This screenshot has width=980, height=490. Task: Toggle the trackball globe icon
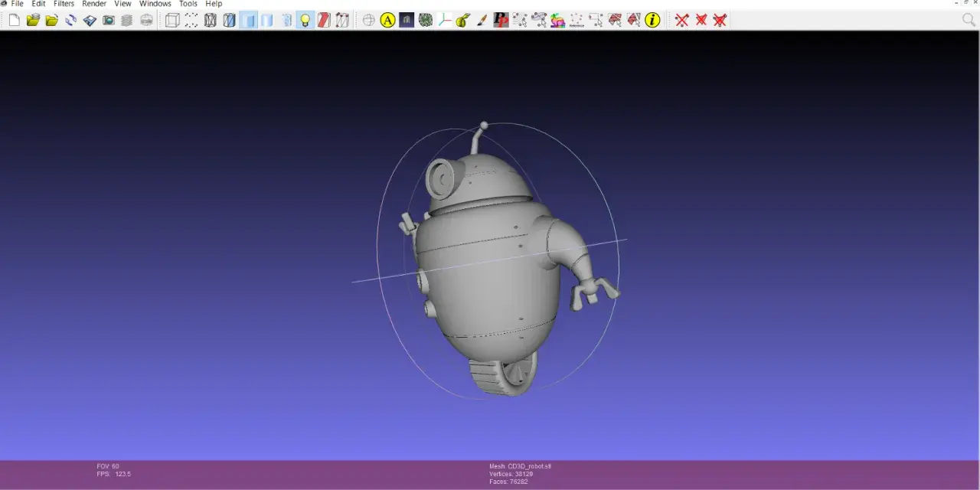coord(368,20)
